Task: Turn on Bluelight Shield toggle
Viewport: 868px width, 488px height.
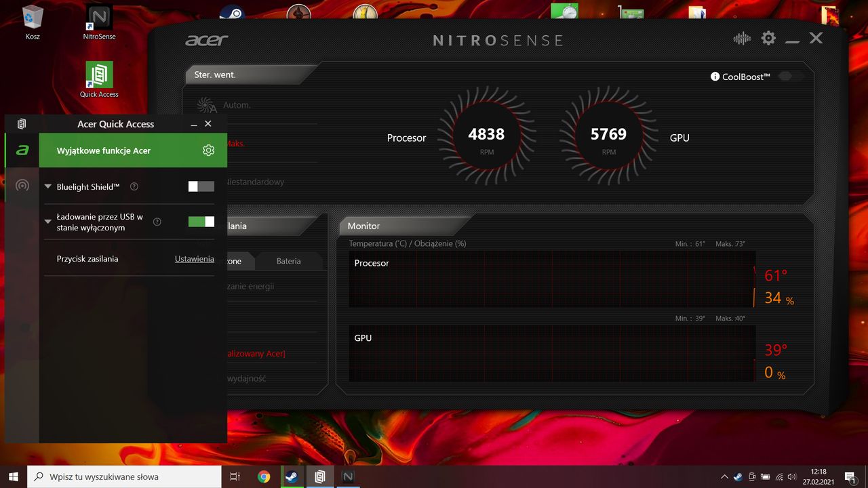Action: click(x=201, y=186)
